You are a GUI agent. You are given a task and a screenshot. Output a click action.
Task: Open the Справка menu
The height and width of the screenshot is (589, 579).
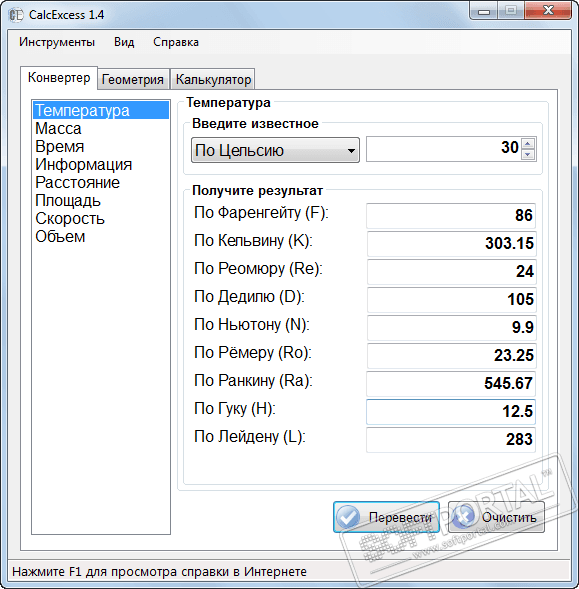(176, 42)
